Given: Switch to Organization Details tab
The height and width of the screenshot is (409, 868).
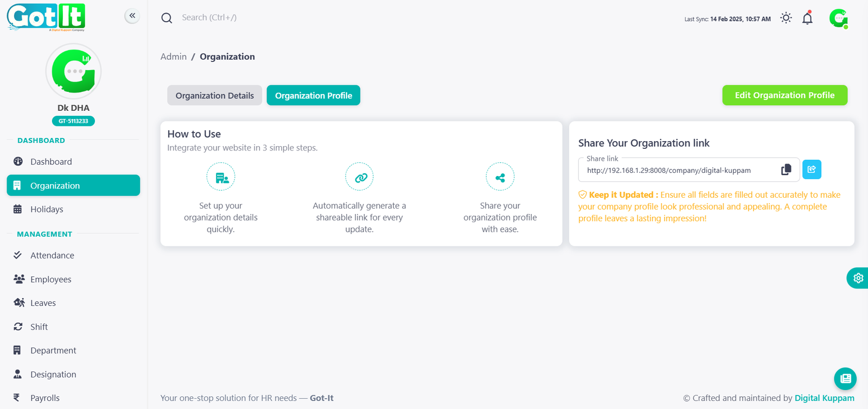Looking at the screenshot, I should (214, 96).
